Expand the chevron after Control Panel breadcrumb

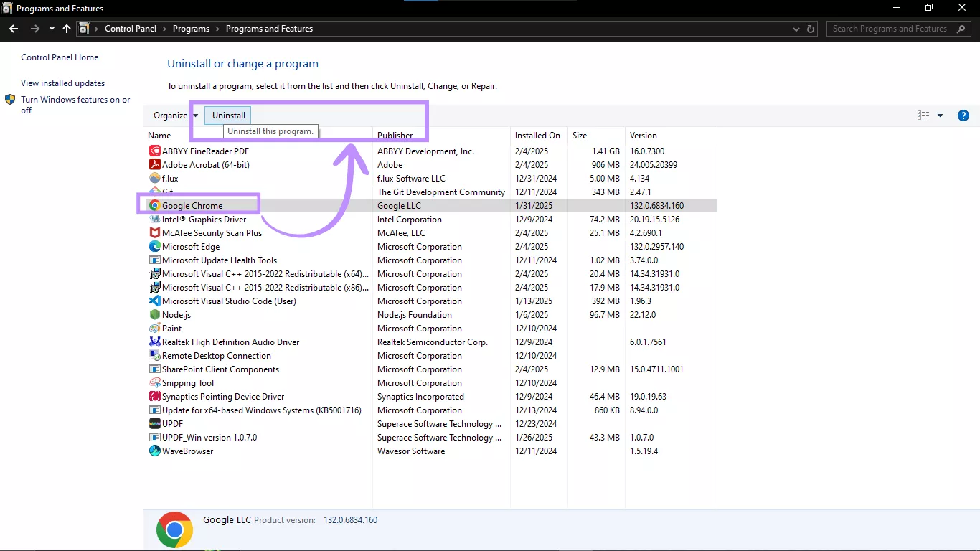coord(164,29)
